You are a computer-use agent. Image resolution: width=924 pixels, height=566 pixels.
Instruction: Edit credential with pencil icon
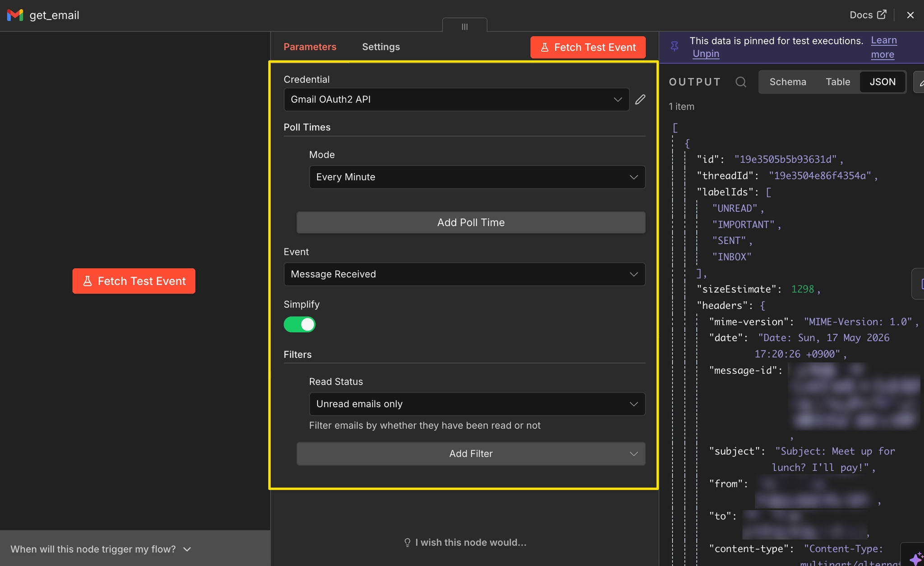pos(640,99)
